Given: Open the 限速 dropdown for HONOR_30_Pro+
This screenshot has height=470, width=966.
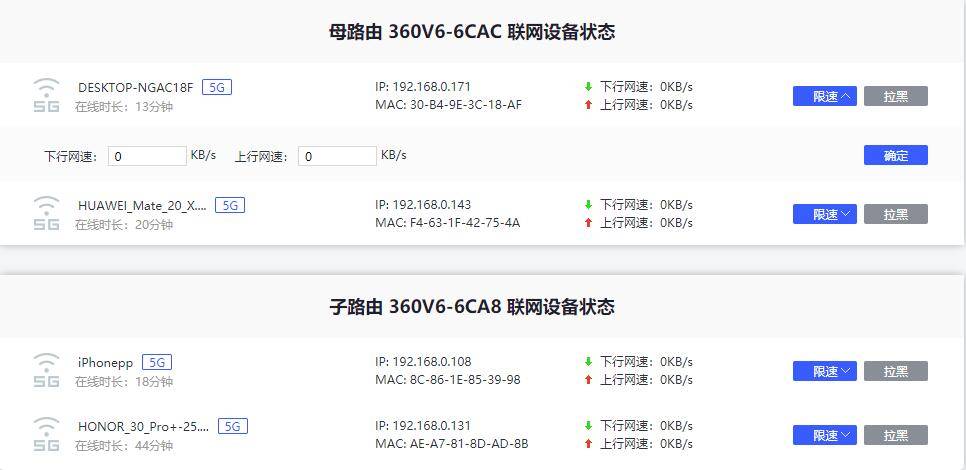Looking at the screenshot, I should point(824,435).
